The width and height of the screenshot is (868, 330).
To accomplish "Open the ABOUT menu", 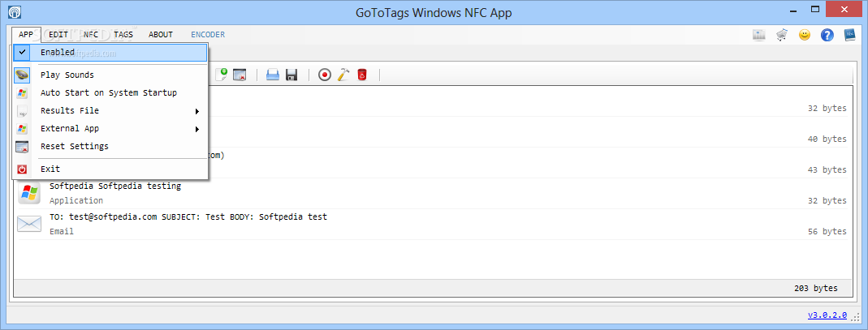I will (x=161, y=34).
